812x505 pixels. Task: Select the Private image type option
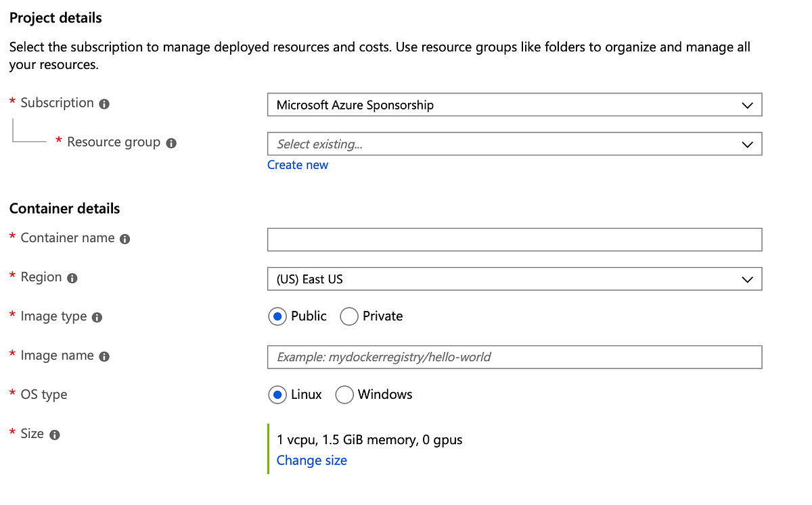(349, 316)
